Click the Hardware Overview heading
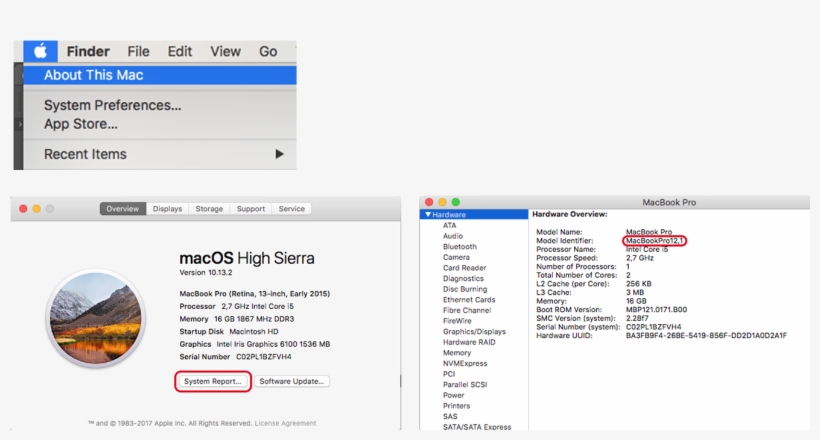The image size is (820, 440). coord(570,214)
